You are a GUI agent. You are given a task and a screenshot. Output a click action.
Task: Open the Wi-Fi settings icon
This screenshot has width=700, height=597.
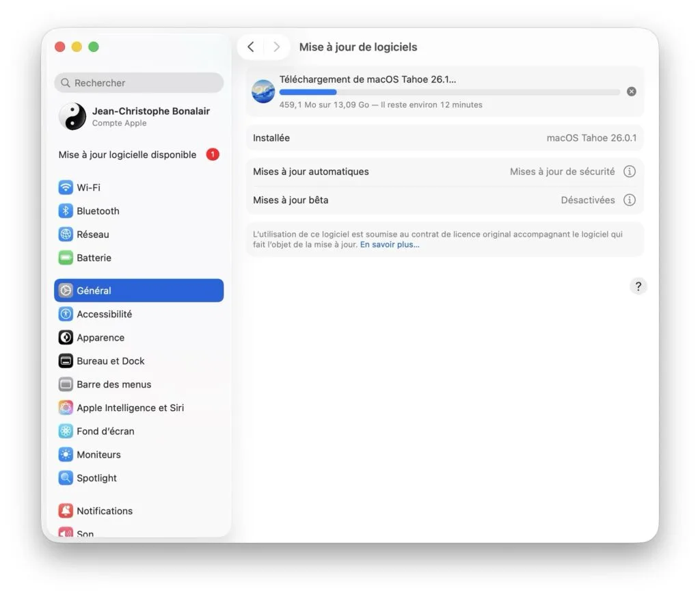(66, 187)
